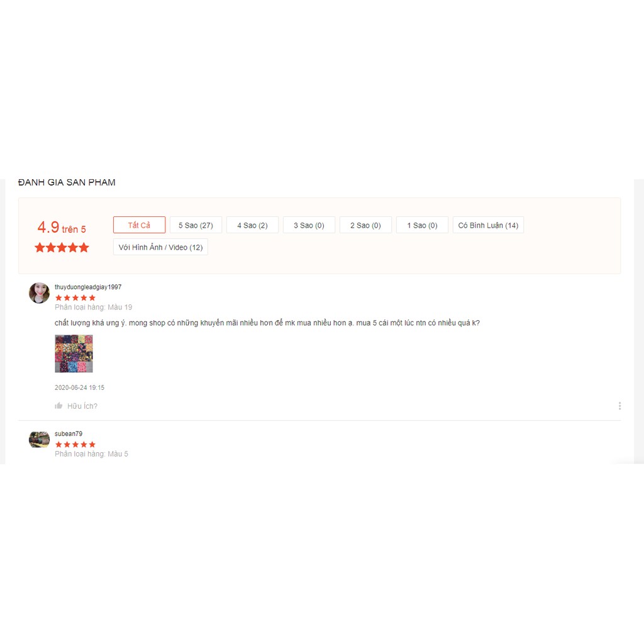Open username subean79 profile link
The width and height of the screenshot is (644, 644).
69,433
